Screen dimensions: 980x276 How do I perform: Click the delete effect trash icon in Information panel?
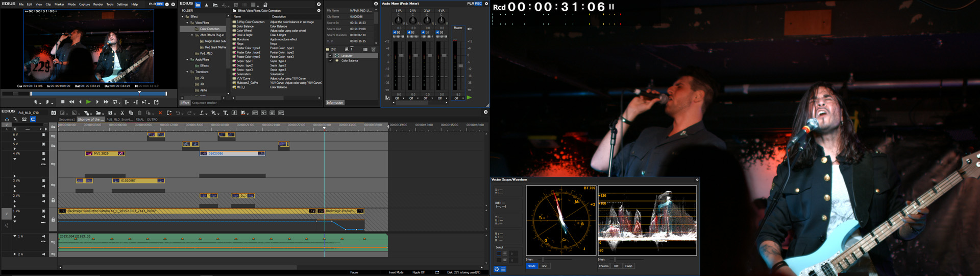[x=373, y=49]
